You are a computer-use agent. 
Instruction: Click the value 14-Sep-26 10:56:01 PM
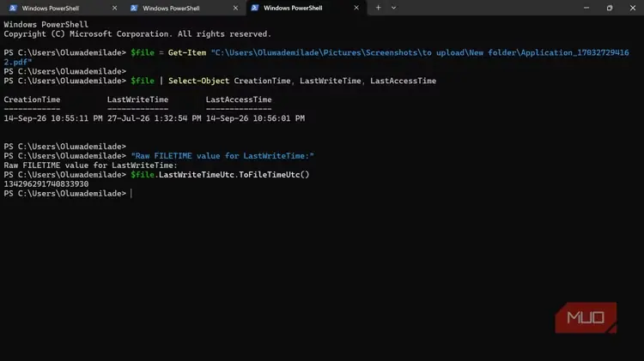click(x=255, y=118)
